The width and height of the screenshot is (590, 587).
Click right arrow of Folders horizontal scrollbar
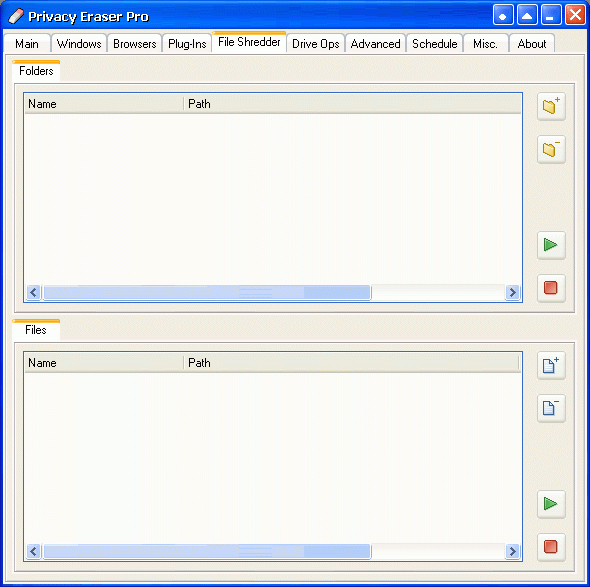coord(512,292)
